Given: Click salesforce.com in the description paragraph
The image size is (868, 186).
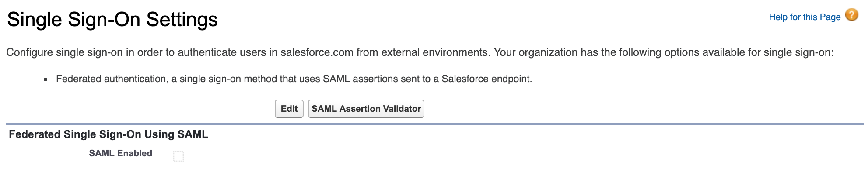Looking at the screenshot, I should (x=317, y=52).
